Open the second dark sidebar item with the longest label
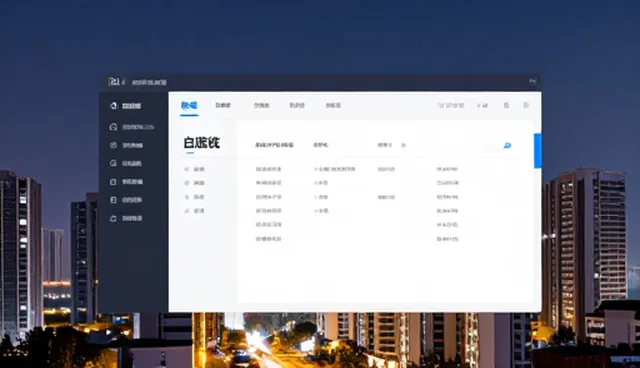This screenshot has width=640, height=368. click(x=131, y=127)
